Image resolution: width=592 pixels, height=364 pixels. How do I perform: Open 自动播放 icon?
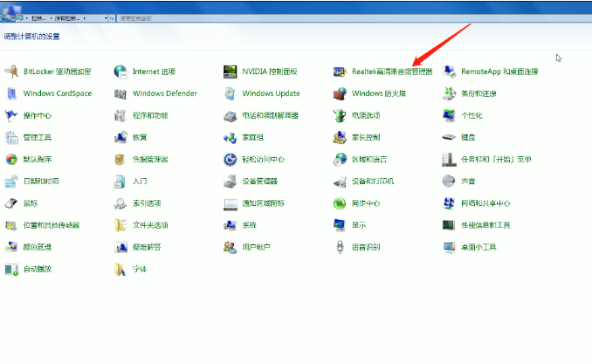11,269
